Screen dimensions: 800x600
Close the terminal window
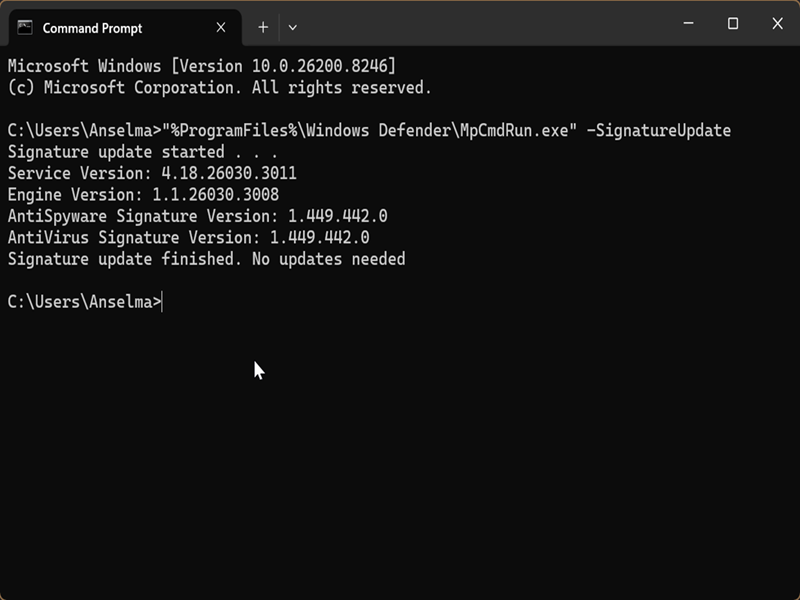pyautogui.click(x=777, y=23)
